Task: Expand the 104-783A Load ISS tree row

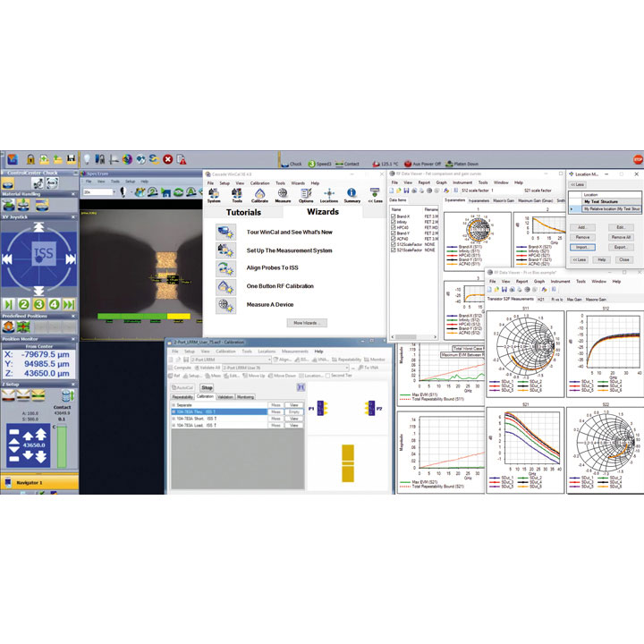Action: (x=173, y=425)
